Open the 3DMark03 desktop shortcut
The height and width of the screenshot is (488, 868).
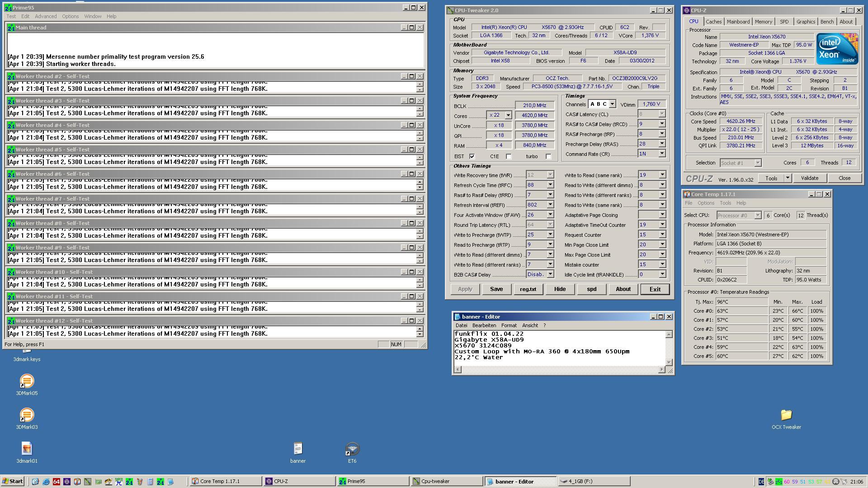[x=27, y=419]
